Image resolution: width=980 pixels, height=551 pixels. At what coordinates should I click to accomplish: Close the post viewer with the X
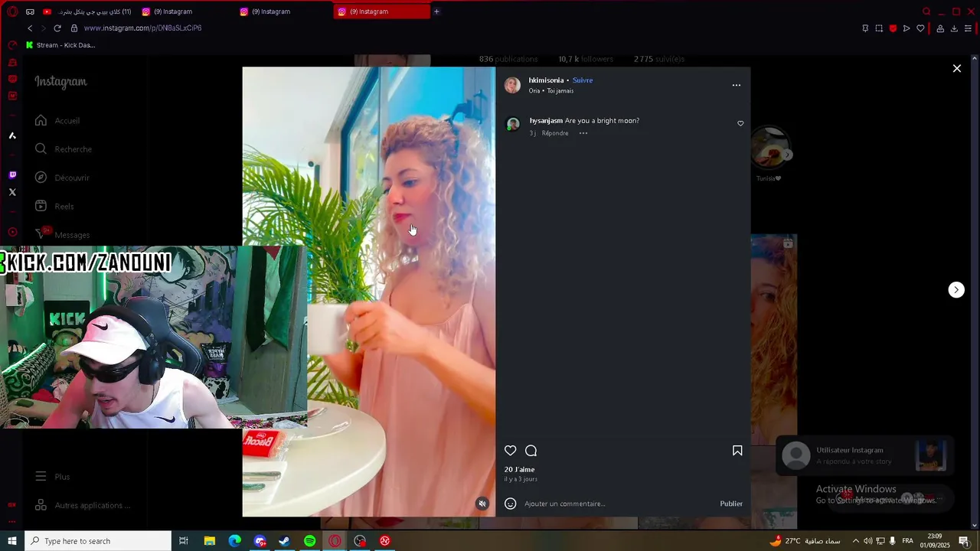957,69
